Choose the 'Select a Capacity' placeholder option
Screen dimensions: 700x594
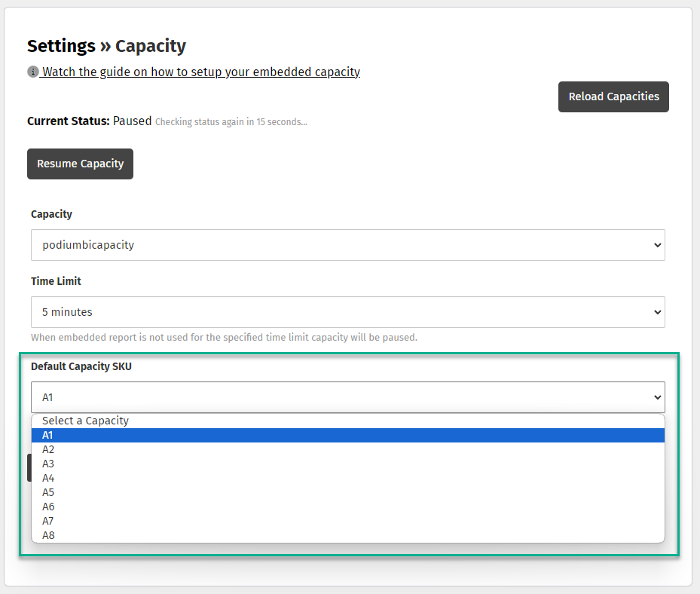pos(85,421)
